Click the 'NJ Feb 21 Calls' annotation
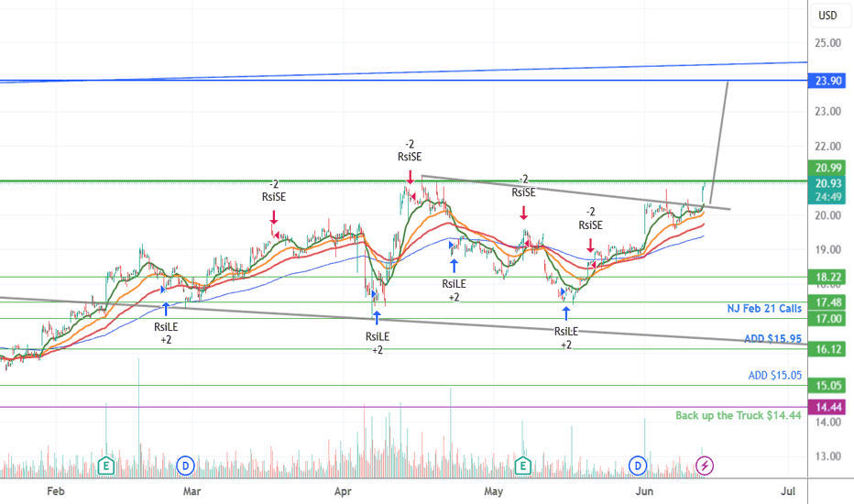The height and width of the screenshot is (504, 854). coord(764,309)
